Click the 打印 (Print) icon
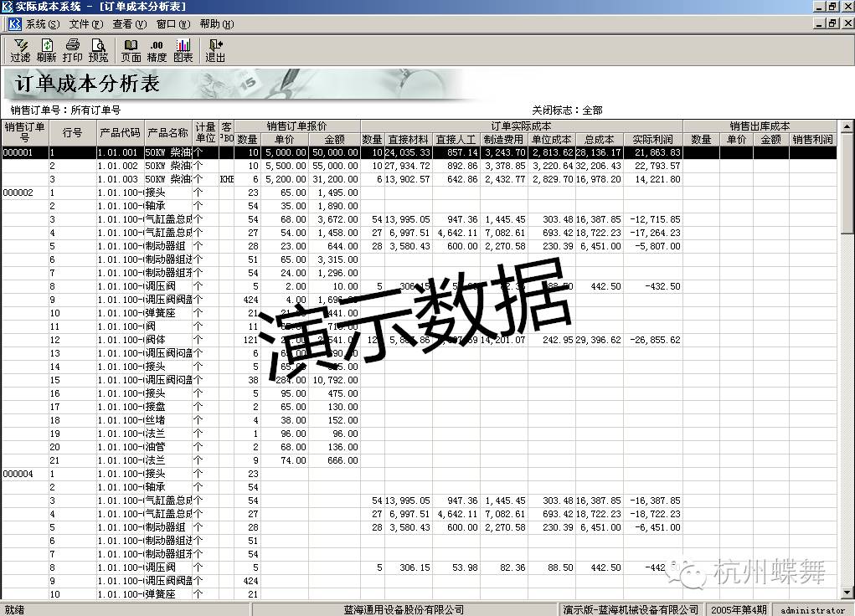This screenshot has height=616, width=855. coord(71,52)
